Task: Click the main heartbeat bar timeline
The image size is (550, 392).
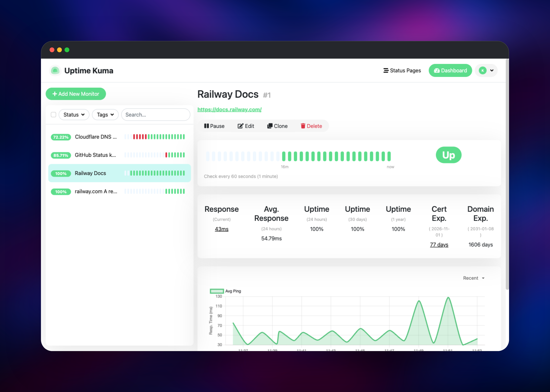Action: coord(298,156)
